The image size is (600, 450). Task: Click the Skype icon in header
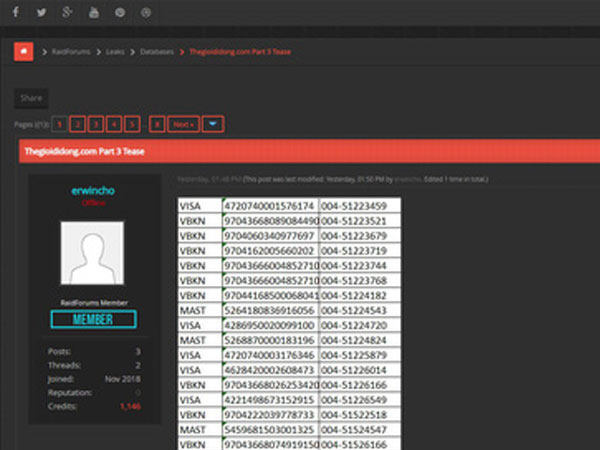tap(120, 13)
